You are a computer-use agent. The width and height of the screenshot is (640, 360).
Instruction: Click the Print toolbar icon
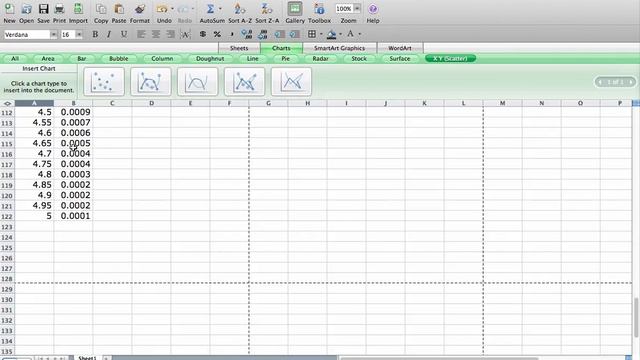tap(59, 9)
